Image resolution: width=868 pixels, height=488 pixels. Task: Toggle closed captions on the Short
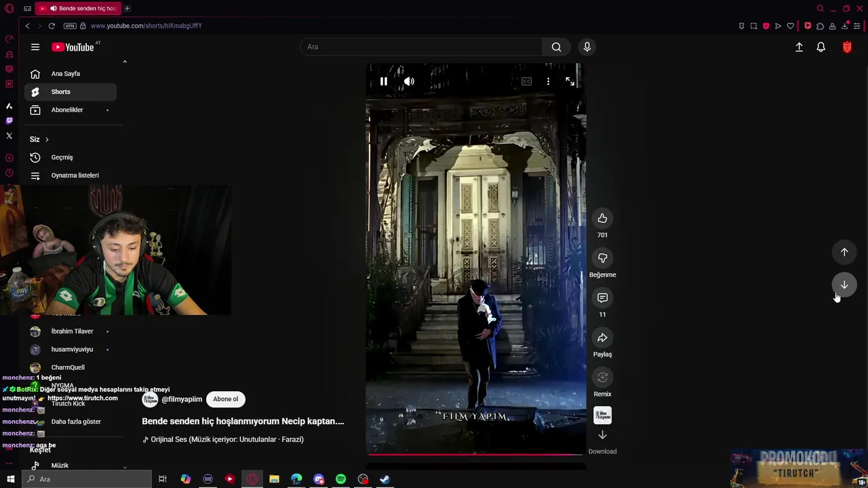[526, 81]
